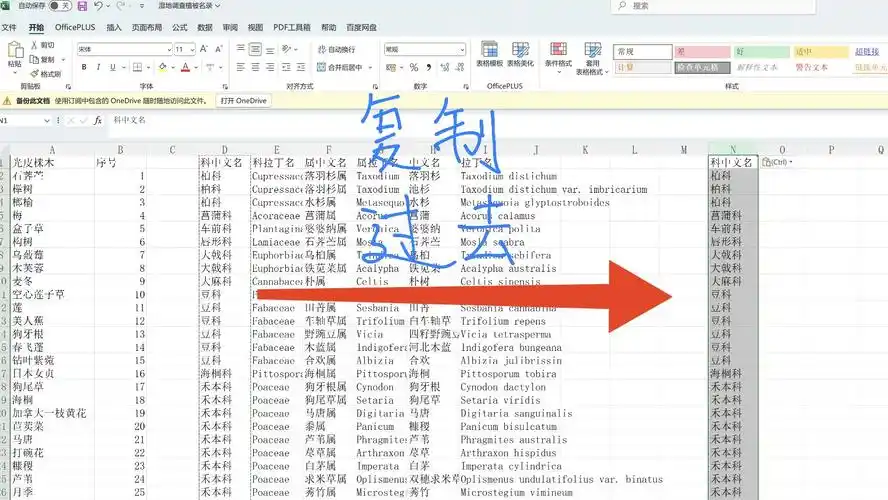Switch to the 公式 Formulas tab
888x500 pixels.
pos(180,27)
